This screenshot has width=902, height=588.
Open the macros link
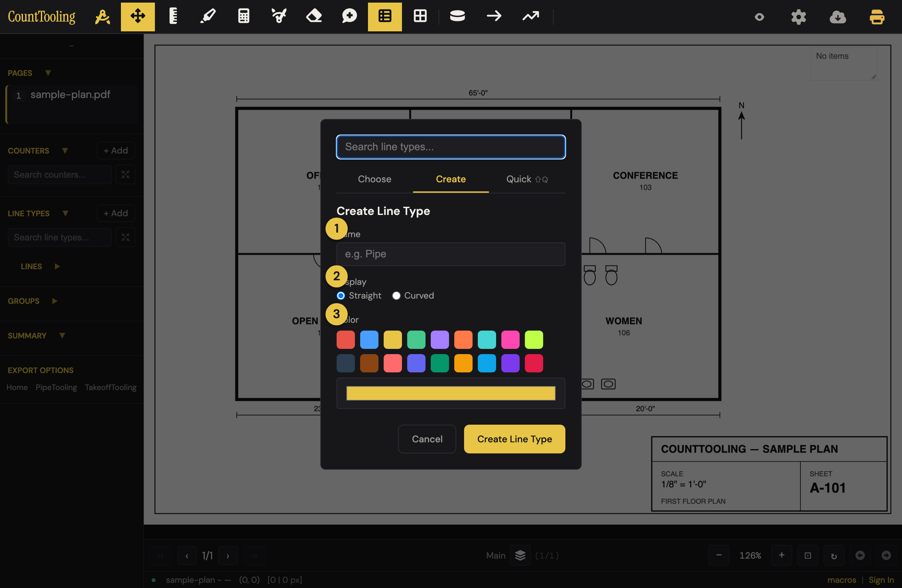click(841, 580)
